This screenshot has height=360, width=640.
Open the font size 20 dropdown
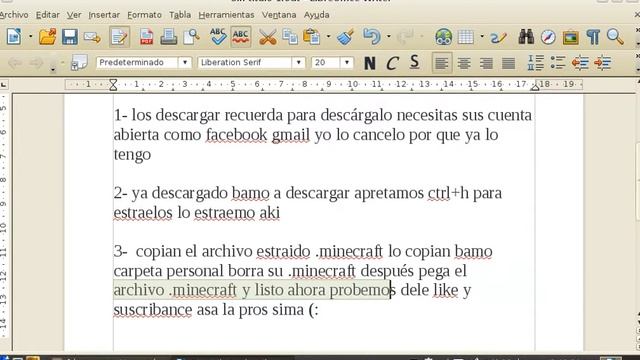[347, 62]
